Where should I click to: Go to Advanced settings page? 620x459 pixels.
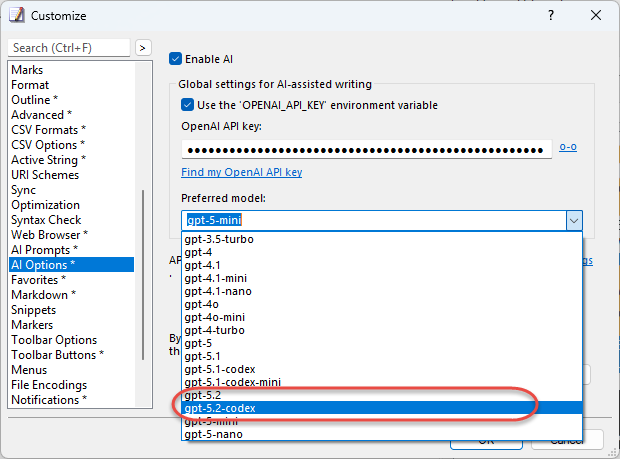[72, 115]
